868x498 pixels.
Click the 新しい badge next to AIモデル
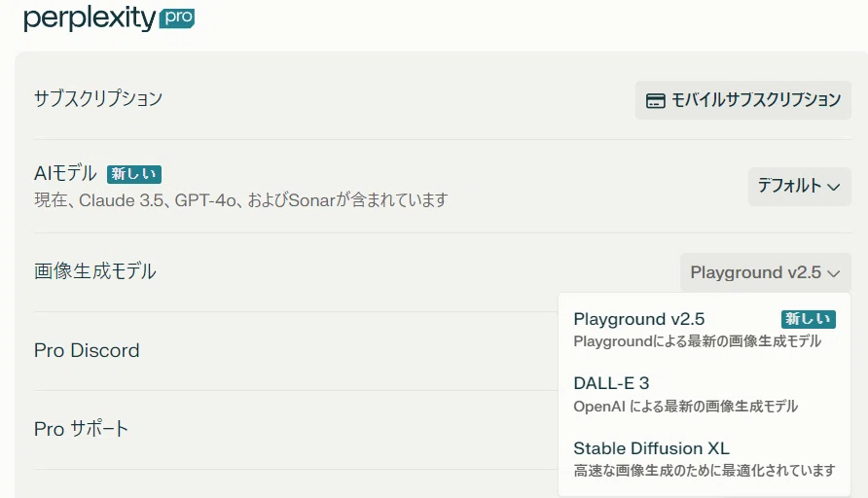(x=134, y=174)
